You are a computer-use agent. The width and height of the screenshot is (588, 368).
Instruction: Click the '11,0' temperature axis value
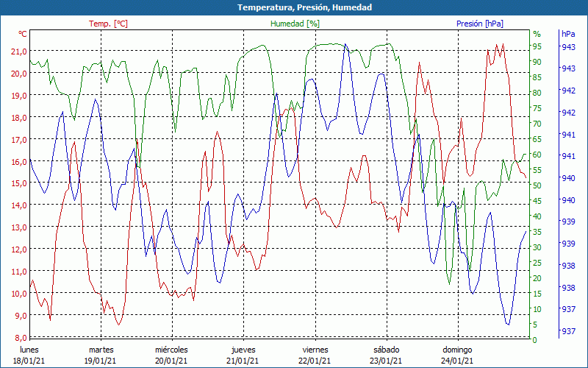pos(19,271)
